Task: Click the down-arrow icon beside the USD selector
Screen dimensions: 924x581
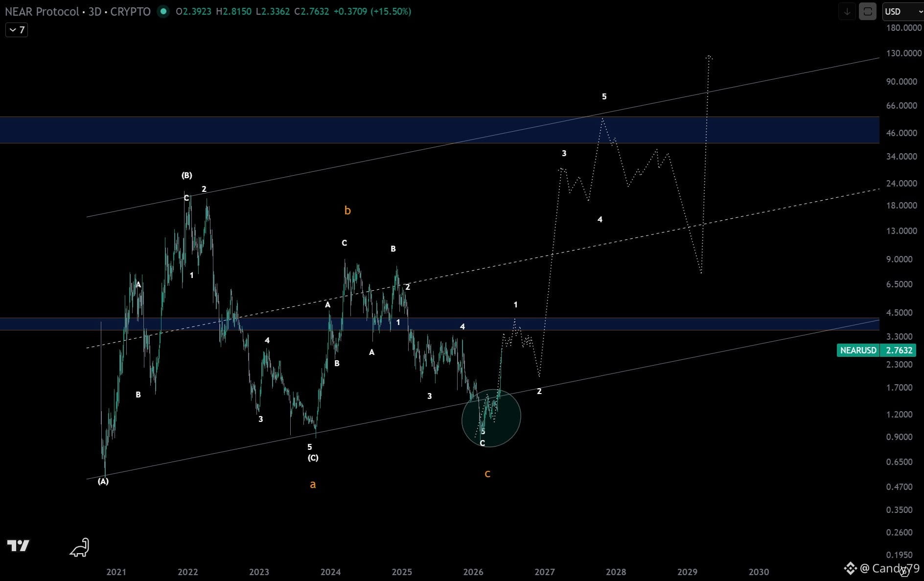Action: point(847,11)
